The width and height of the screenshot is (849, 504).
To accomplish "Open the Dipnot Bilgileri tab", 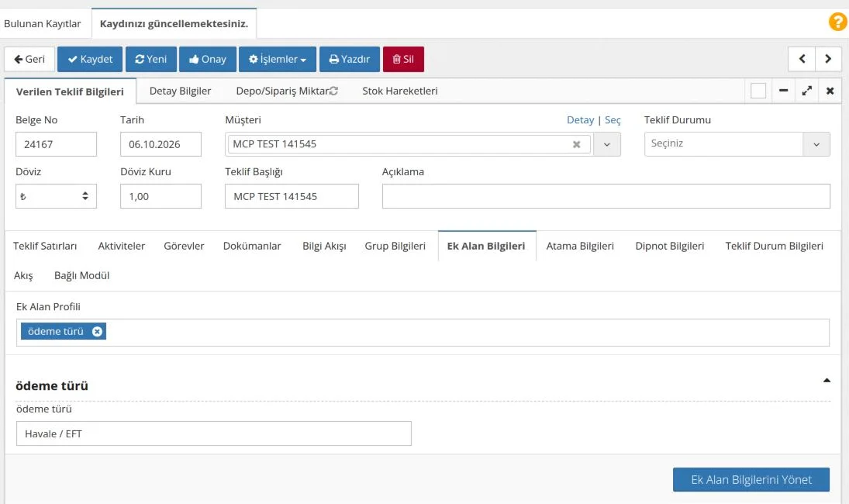I will (x=670, y=246).
